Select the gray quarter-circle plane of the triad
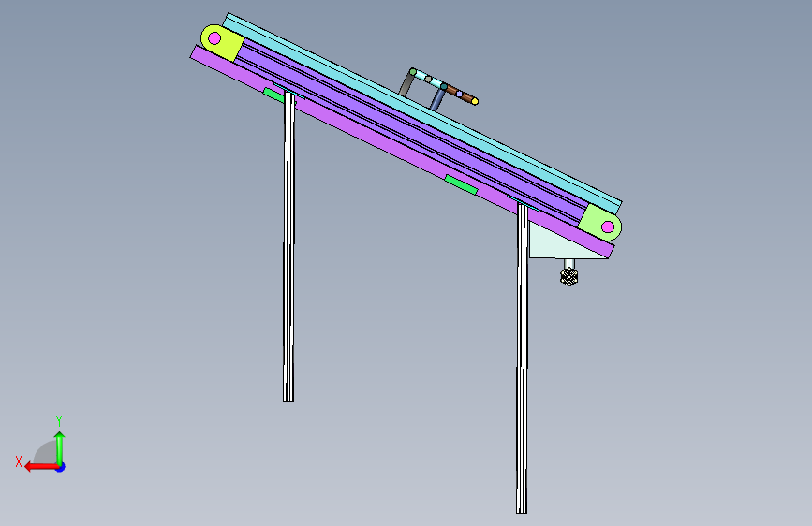Viewport: 812px width, 526px height. coord(46,452)
